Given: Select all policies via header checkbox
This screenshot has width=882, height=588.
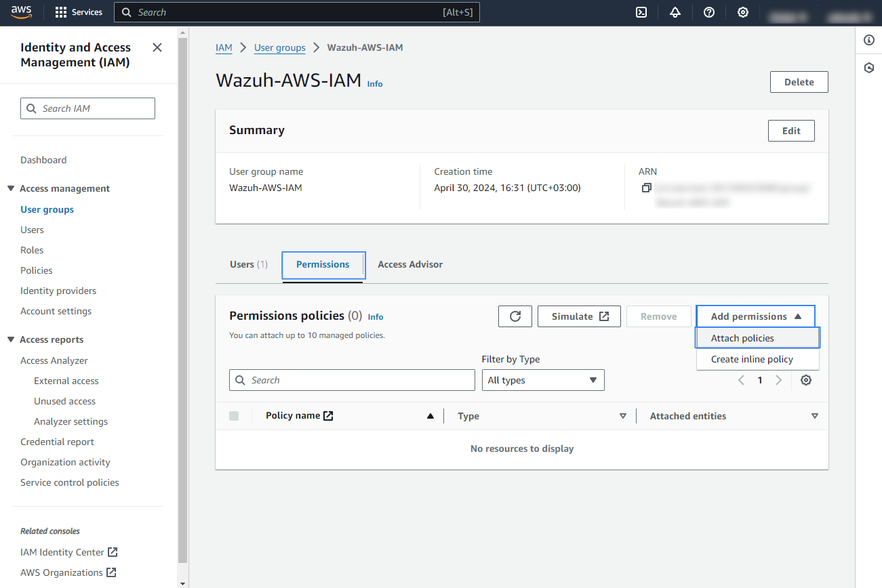Looking at the screenshot, I should pyautogui.click(x=234, y=415).
